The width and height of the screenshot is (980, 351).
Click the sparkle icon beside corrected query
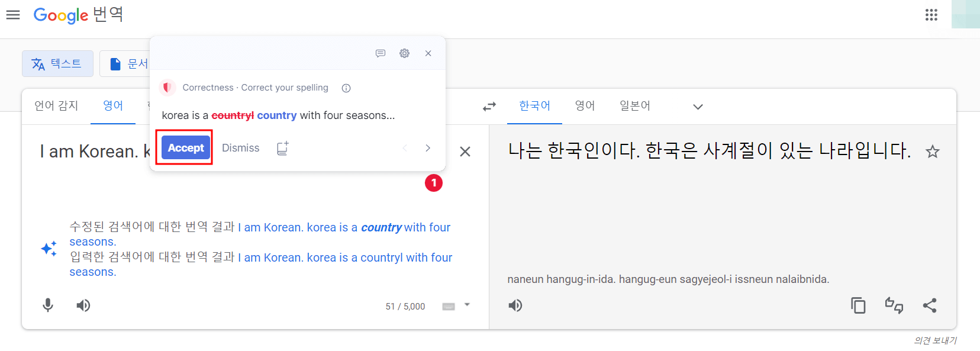[49, 249]
